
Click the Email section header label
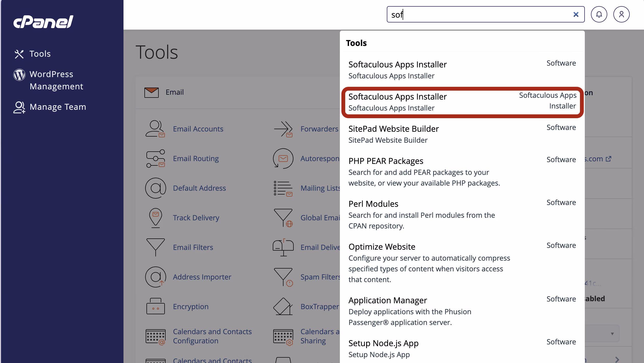click(175, 92)
